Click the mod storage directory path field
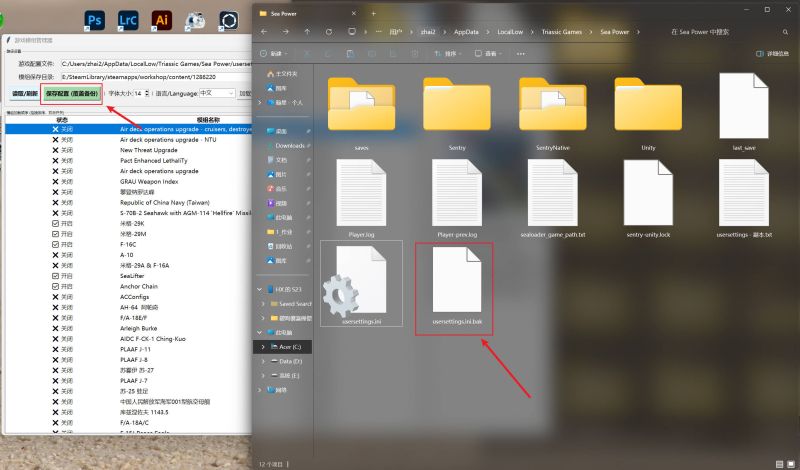The width and height of the screenshot is (800, 470). pos(157,77)
